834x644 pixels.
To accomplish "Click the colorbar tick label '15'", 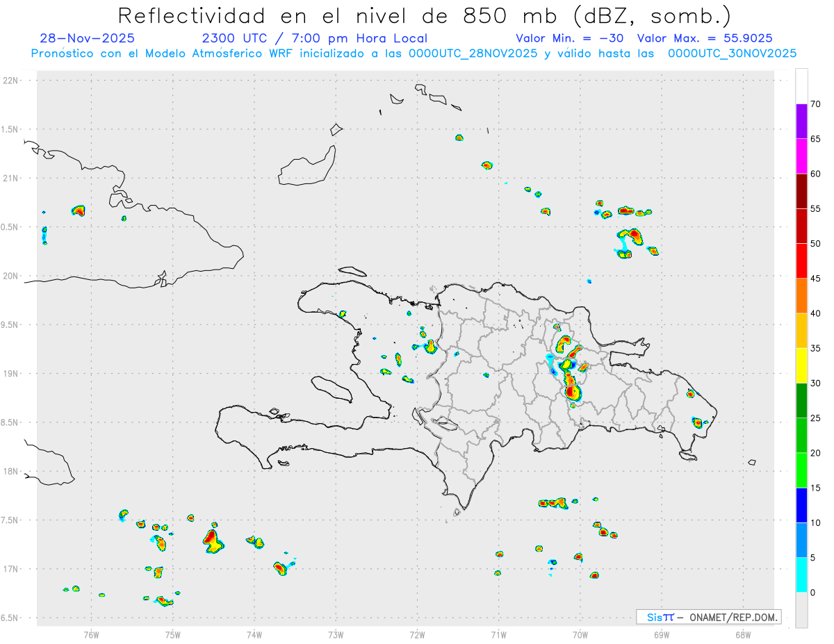I will pos(816,488).
